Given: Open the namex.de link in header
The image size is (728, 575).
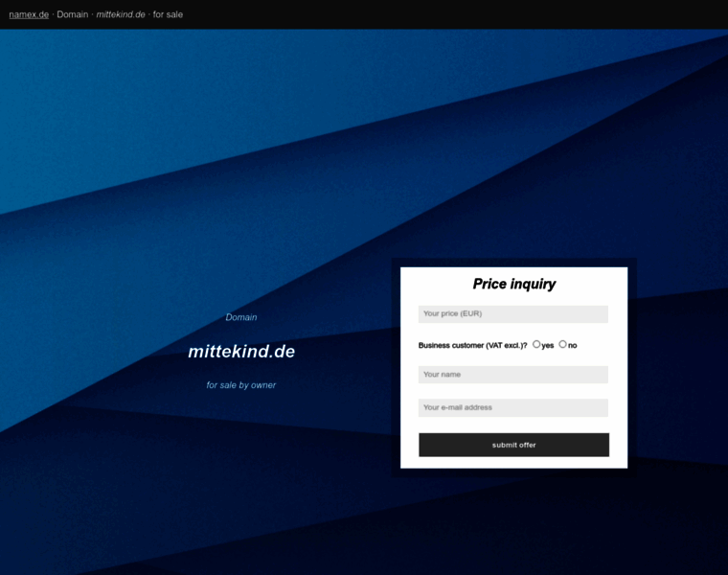Looking at the screenshot, I should tap(29, 14).
